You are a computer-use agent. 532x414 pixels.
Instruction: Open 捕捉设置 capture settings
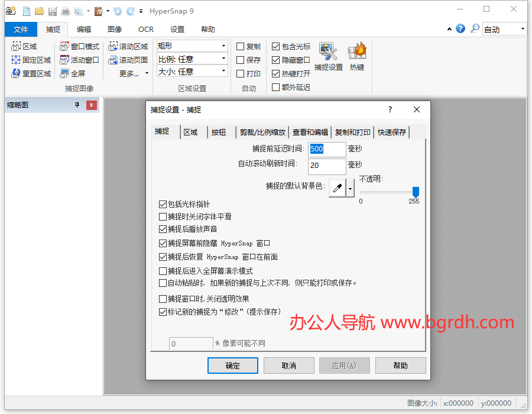(330, 56)
